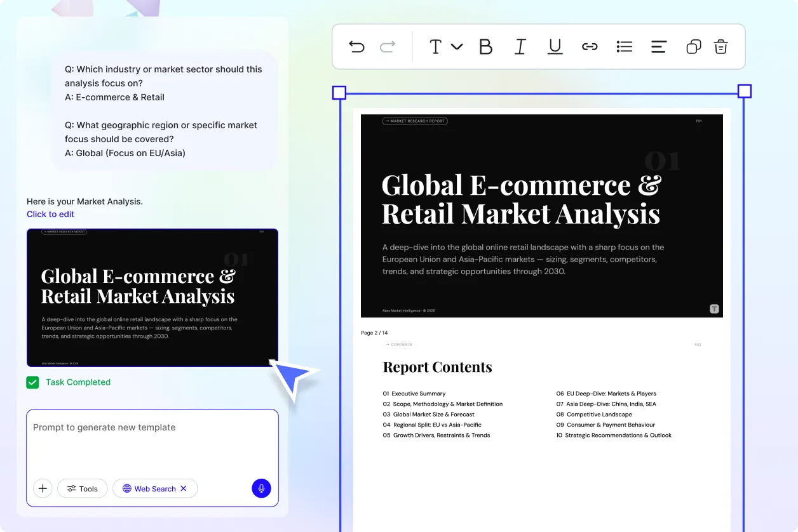The height and width of the screenshot is (532, 798).
Task: Redo the last edit
Action: click(x=388, y=46)
